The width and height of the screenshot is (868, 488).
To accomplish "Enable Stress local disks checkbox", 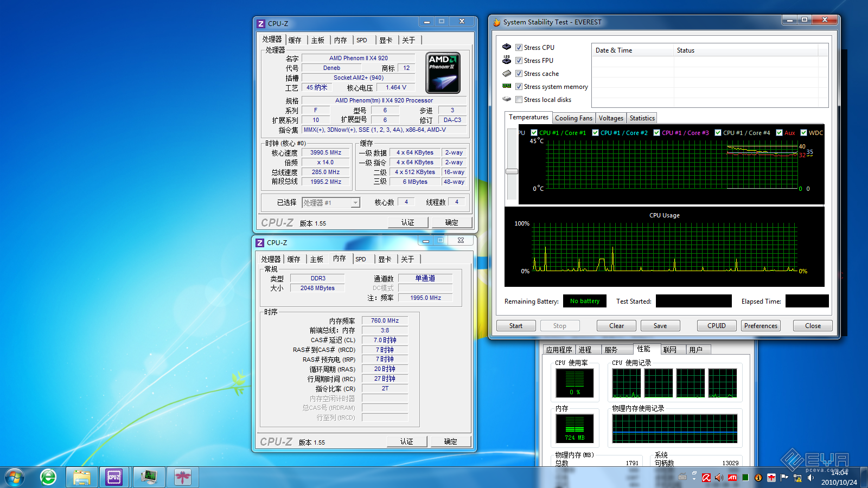I will 519,100.
